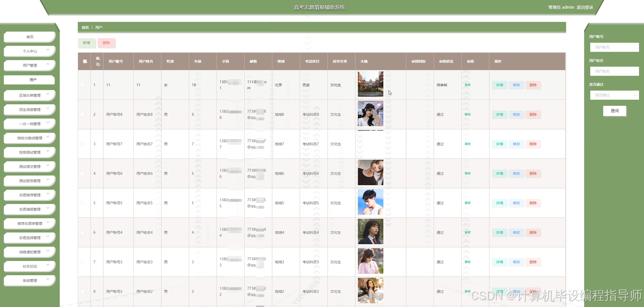Screen dimensions: 644x307
Task: Click 删除 in the 用户账号7 row
Action: (x=533, y=144)
